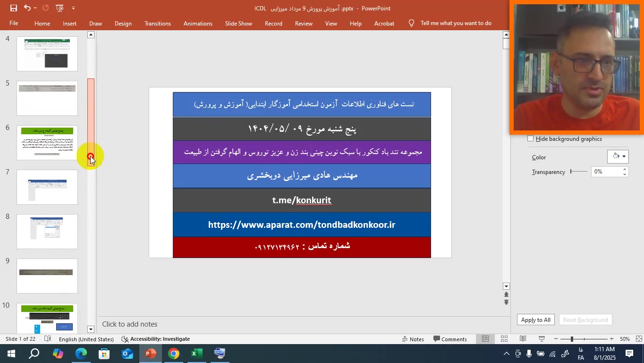Open Google Chrome from the taskbar
644x363 pixels.
tap(174, 354)
